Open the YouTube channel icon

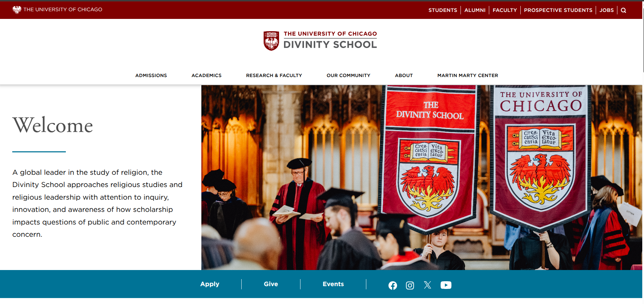point(446,285)
